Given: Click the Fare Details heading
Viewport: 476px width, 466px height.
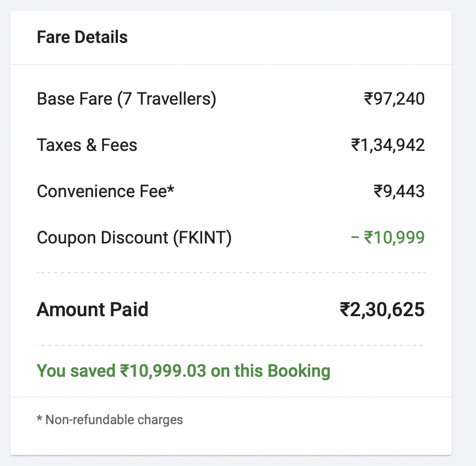Looking at the screenshot, I should coord(82,37).
